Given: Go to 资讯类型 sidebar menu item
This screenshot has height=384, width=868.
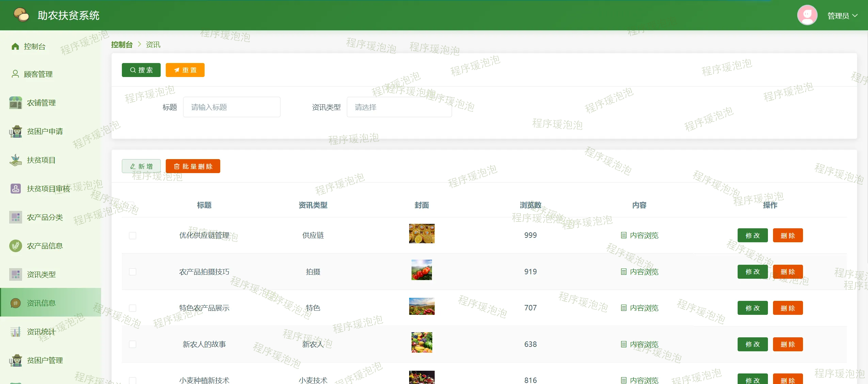Looking at the screenshot, I should click(x=41, y=274).
